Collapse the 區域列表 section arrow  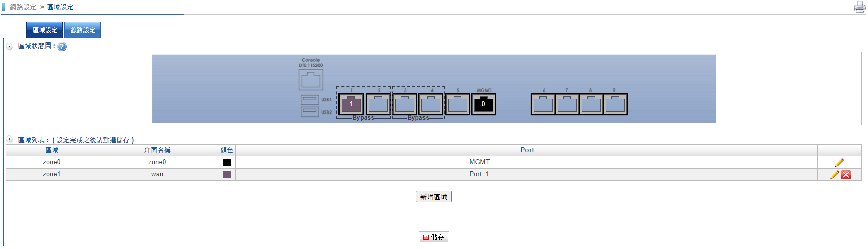tap(9, 139)
